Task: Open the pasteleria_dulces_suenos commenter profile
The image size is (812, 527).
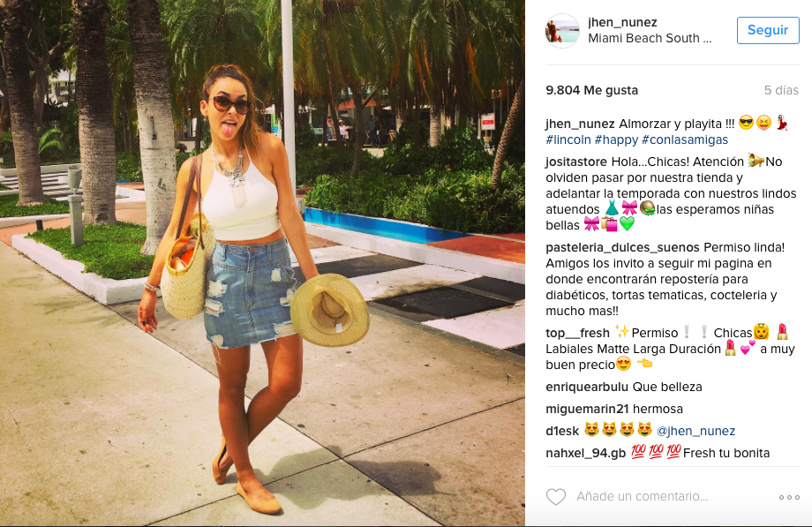Action: [623, 247]
